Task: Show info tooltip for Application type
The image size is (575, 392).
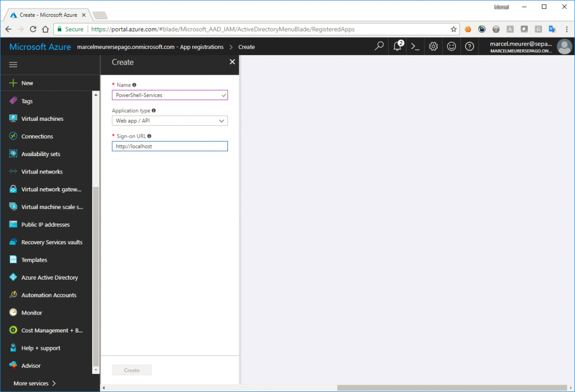Action: coord(154,111)
